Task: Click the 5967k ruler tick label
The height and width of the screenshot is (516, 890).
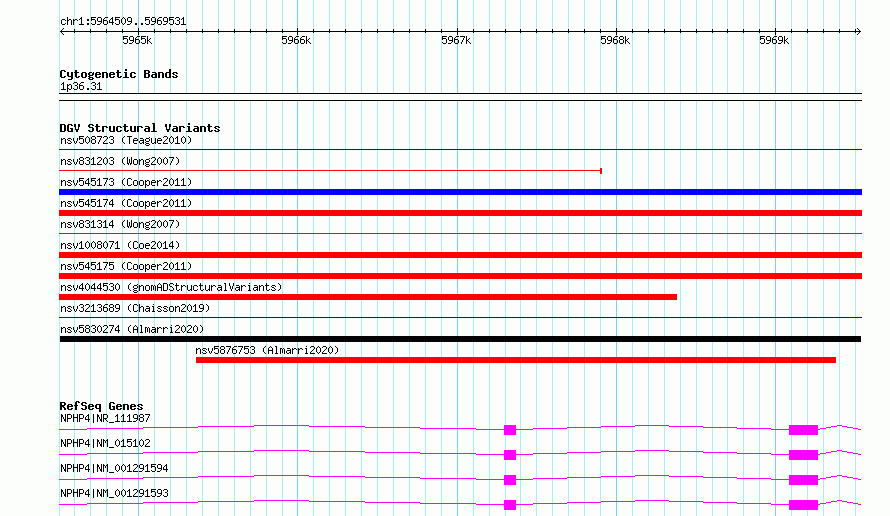Action: pyautogui.click(x=456, y=40)
